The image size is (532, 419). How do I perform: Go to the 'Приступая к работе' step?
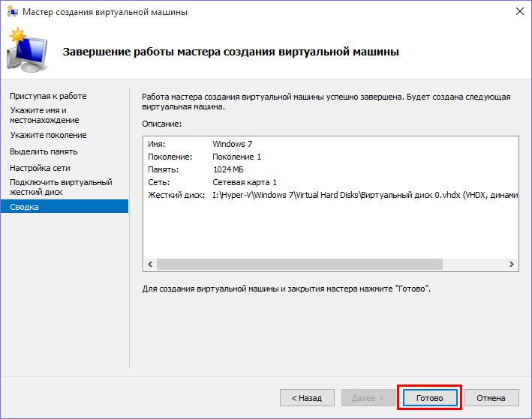point(48,96)
